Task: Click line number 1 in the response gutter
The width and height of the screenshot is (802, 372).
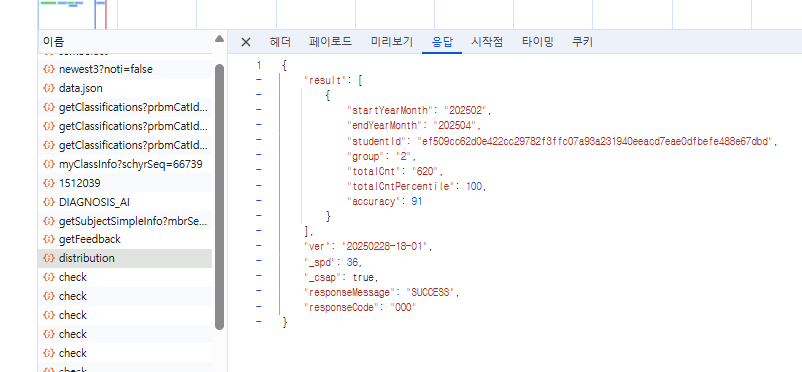Action: tap(259, 65)
